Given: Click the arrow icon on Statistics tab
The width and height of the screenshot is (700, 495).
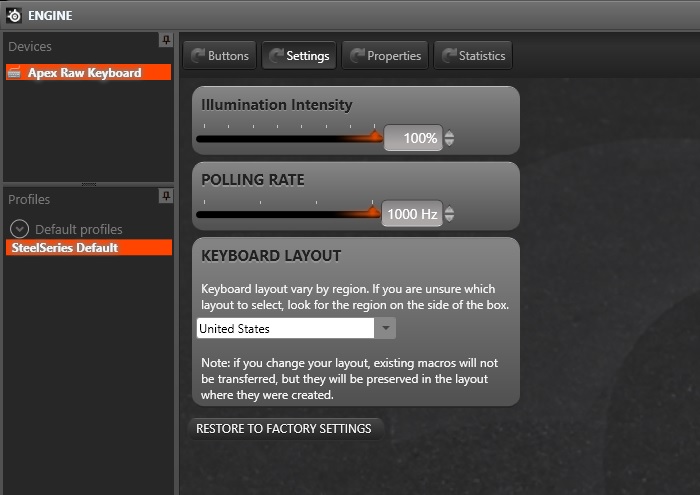Looking at the screenshot, I should pyautogui.click(x=449, y=55).
